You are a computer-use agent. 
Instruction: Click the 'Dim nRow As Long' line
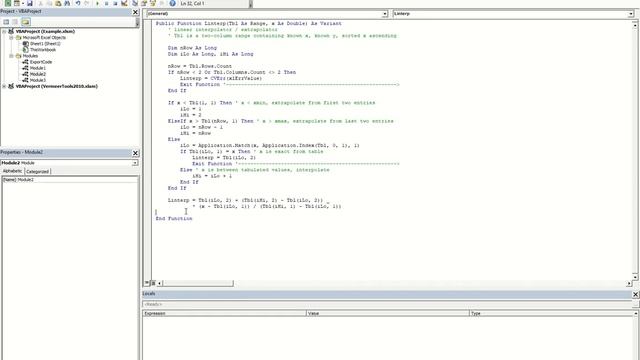(x=192, y=48)
